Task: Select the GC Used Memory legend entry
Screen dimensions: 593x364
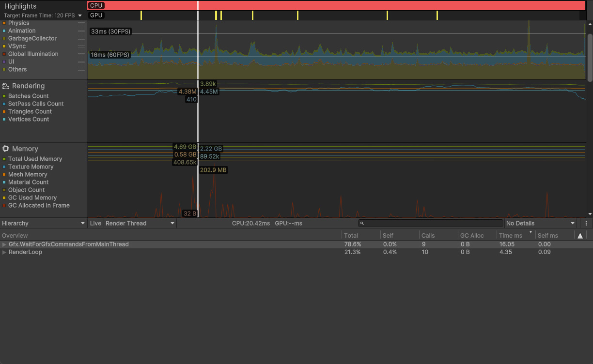Action: [32, 197]
